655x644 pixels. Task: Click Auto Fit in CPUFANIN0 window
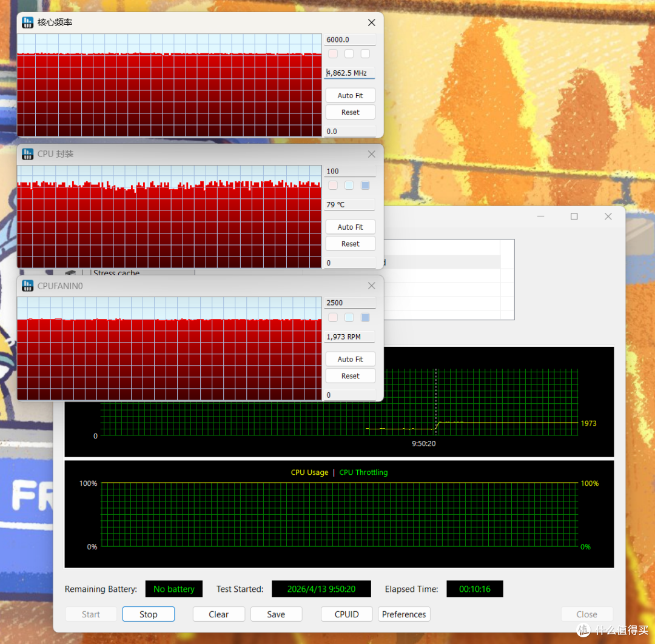(x=350, y=359)
